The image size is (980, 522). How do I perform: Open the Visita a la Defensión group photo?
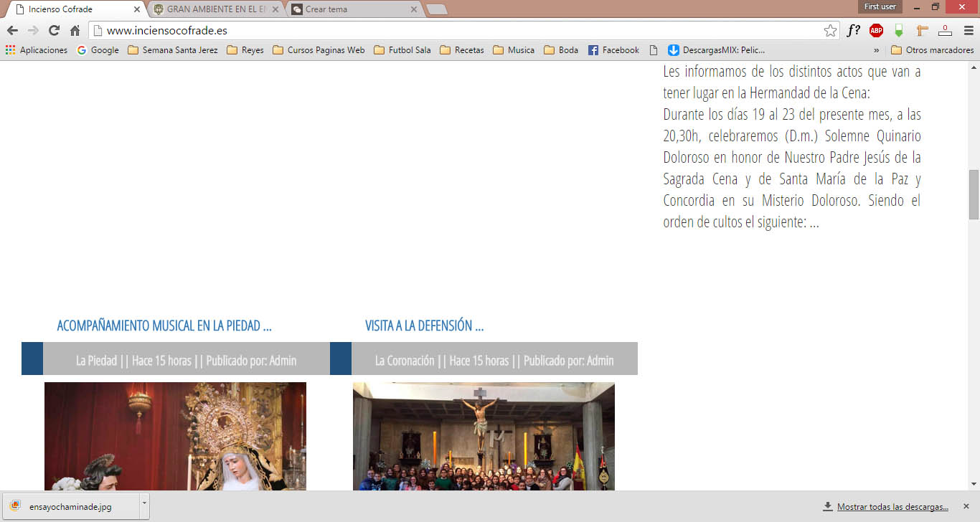click(484, 436)
